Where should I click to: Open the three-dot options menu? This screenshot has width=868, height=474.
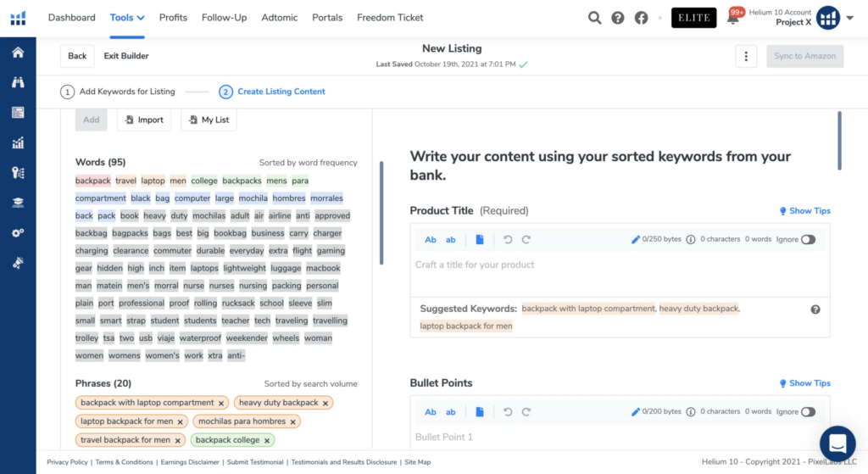pyautogui.click(x=746, y=56)
